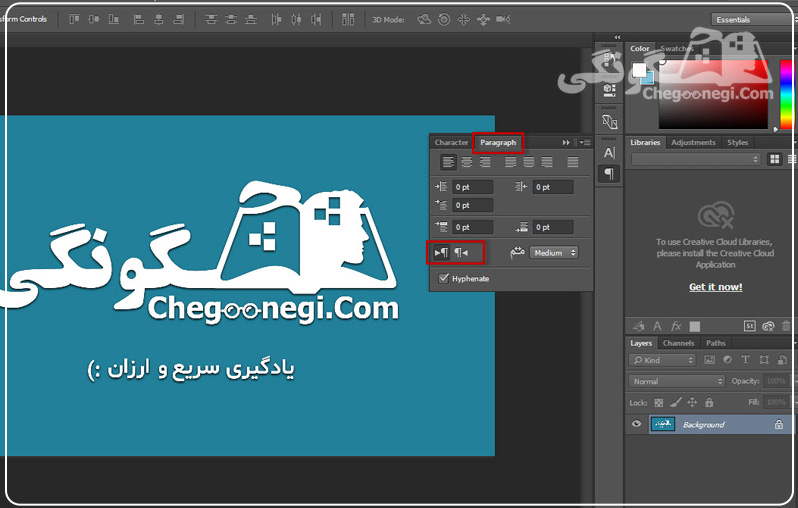
Task: Justify last line centered
Action: point(529,162)
